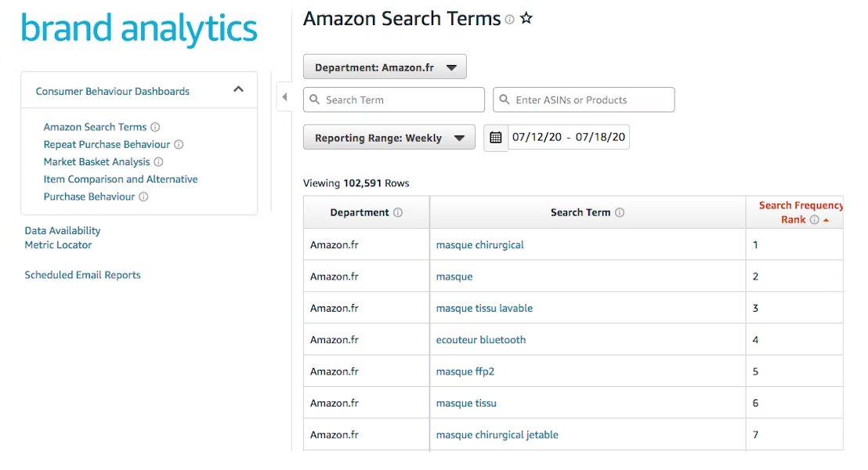Open Scheduled Email Reports link
868x470 pixels.
pyautogui.click(x=82, y=275)
